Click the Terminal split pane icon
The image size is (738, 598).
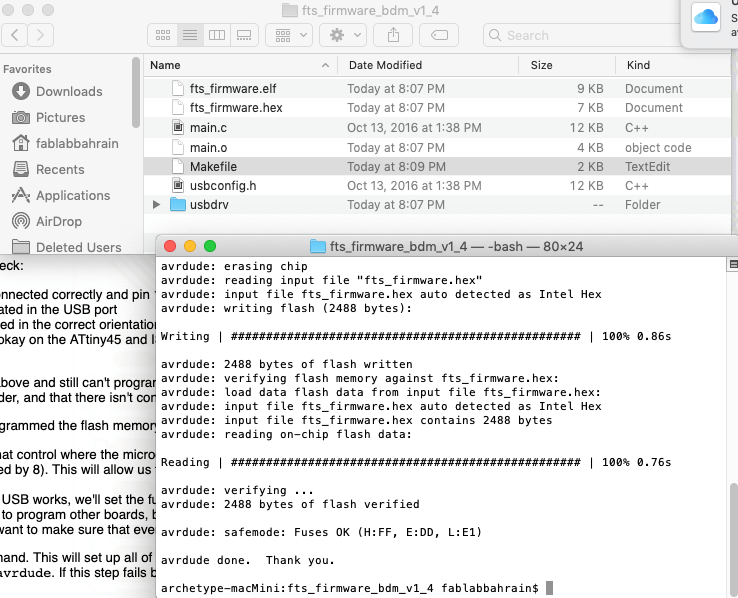733,264
